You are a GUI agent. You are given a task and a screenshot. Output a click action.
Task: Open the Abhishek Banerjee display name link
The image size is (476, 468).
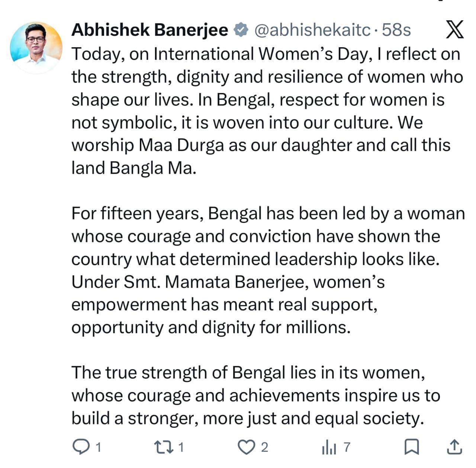(149, 30)
